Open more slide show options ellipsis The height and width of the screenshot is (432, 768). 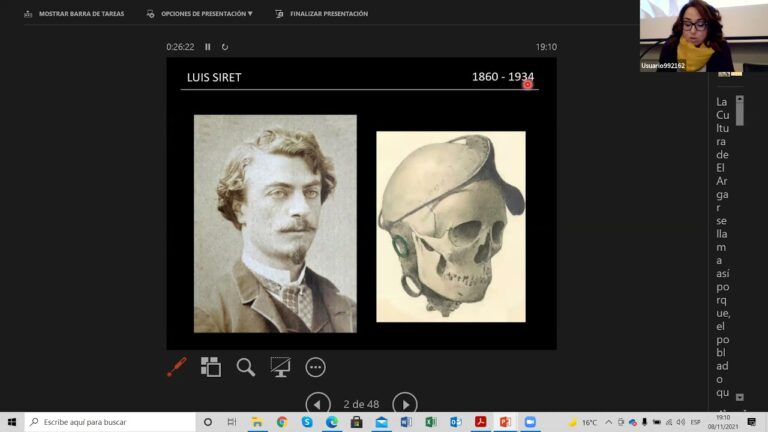tap(316, 367)
